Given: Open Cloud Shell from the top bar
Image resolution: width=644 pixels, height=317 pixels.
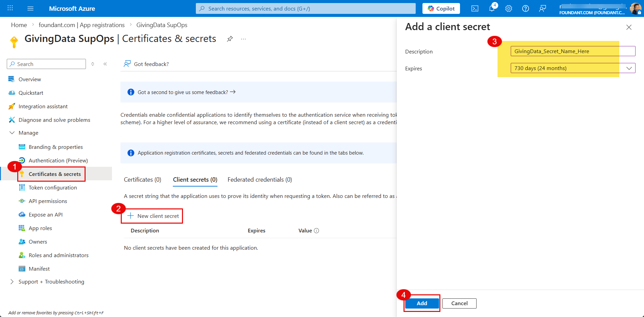Looking at the screenshot, I should point(475,8).
